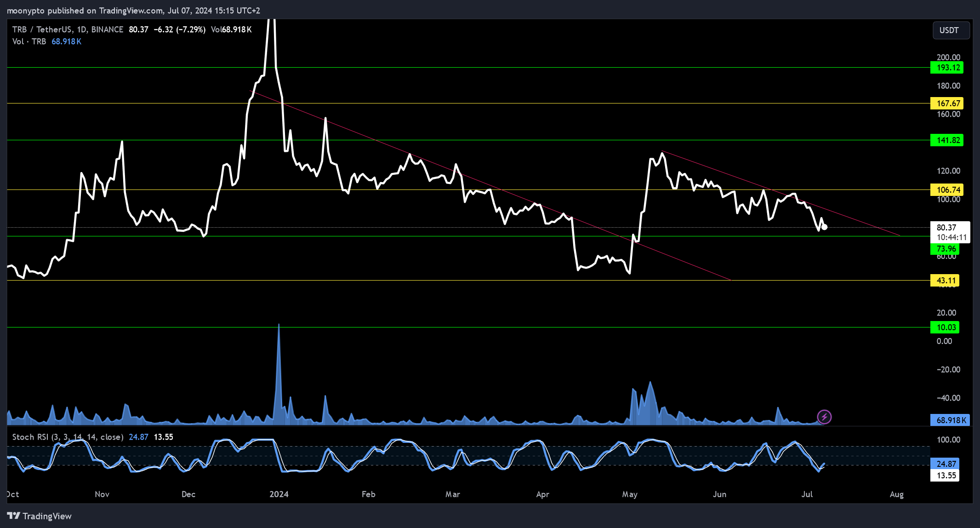Click the 120.00 price scale value
Image resolution: width=980 pixels, height=528 pixels.
(x=948, y=171)
